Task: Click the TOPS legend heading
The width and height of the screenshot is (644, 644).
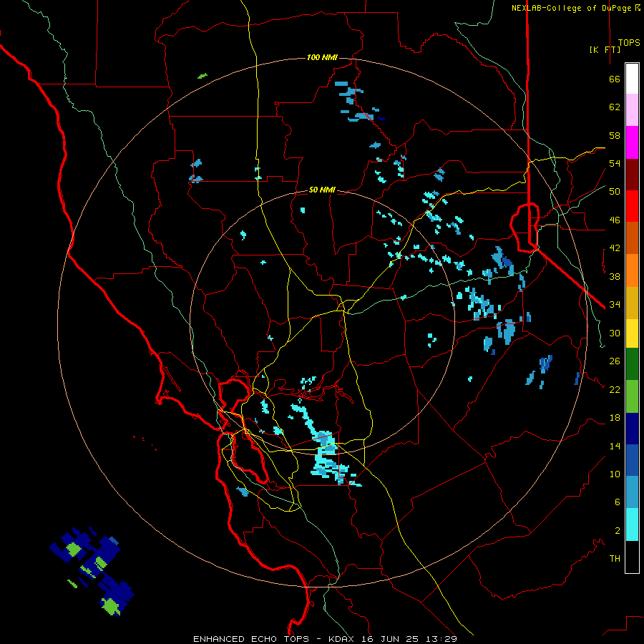Action: pos(629,43)
